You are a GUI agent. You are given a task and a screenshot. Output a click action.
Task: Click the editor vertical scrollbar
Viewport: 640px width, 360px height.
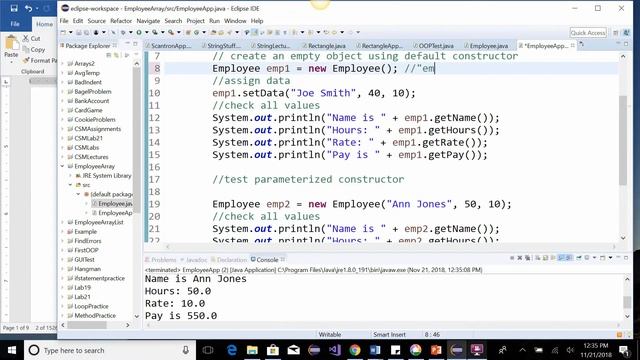tap(622, 140)
